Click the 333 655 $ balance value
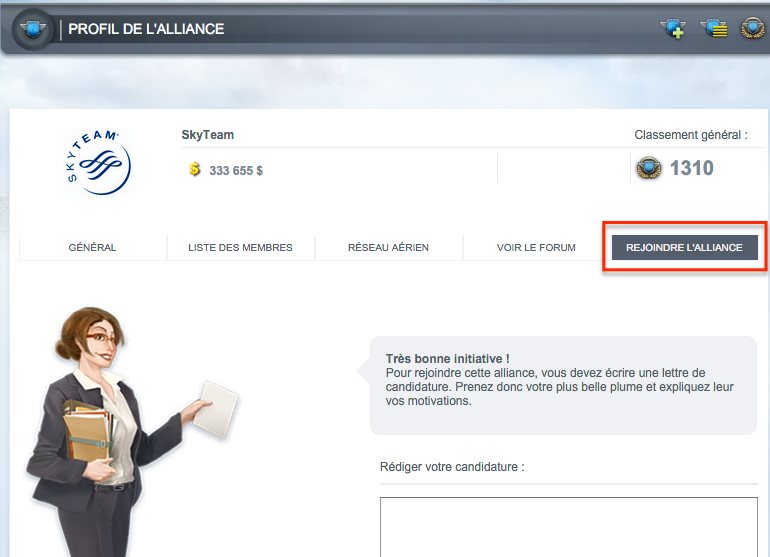Viewport: 770px width, 557px height. tap(236, 171)
